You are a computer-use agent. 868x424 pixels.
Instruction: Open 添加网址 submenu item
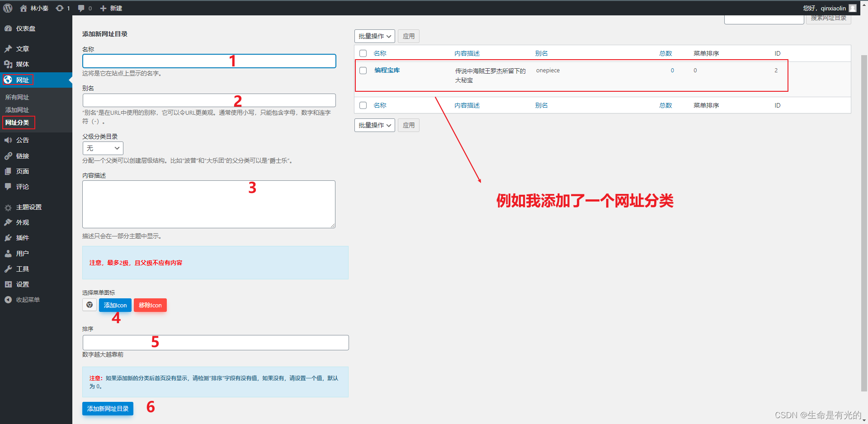(17, 110)
